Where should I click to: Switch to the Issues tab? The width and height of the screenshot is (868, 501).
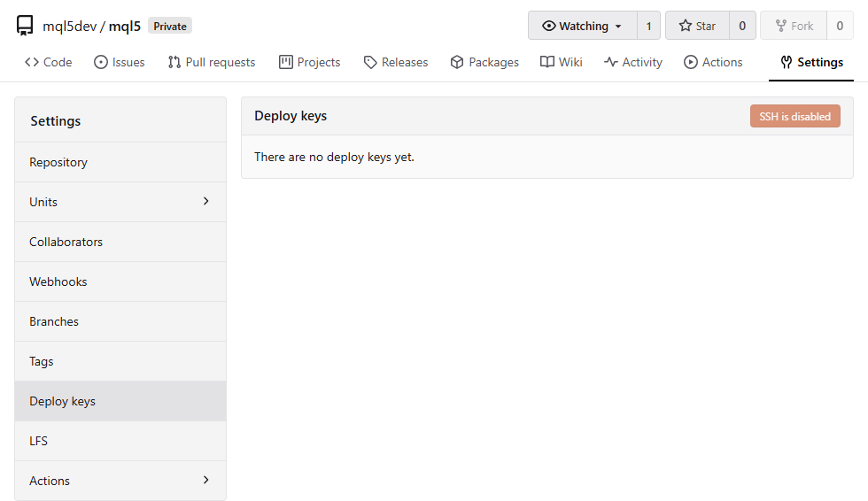pos(120,62)
